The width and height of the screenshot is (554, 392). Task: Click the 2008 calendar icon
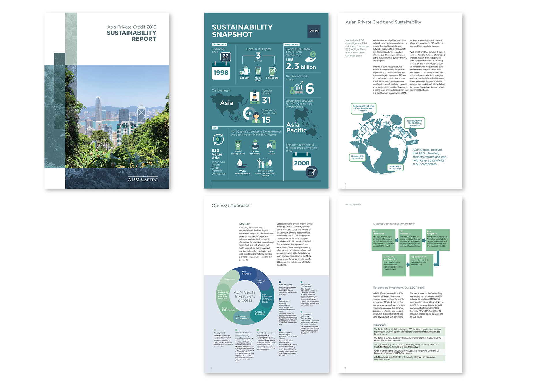click(x=302, y=162)
